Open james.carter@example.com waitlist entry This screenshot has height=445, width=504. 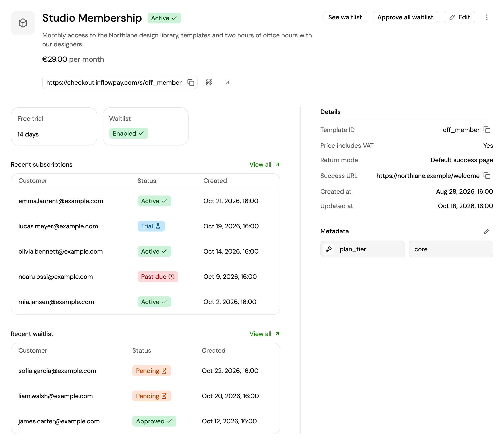click(x=146, y=421)
